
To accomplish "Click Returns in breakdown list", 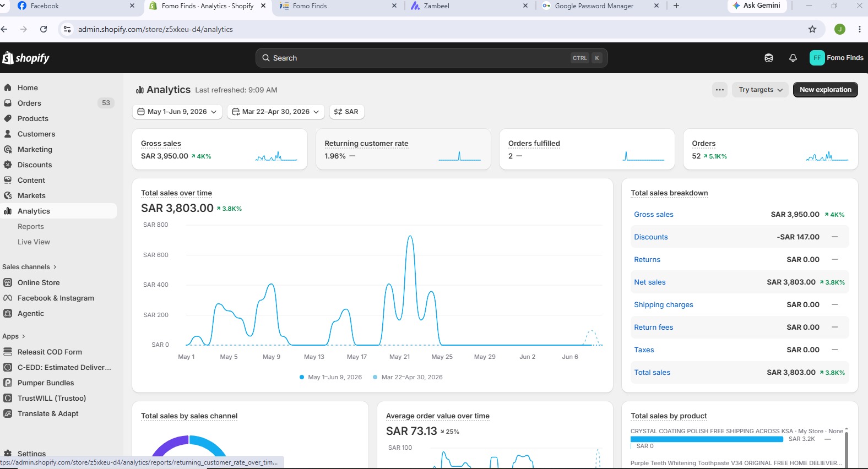I will click(x=647, y=260).
